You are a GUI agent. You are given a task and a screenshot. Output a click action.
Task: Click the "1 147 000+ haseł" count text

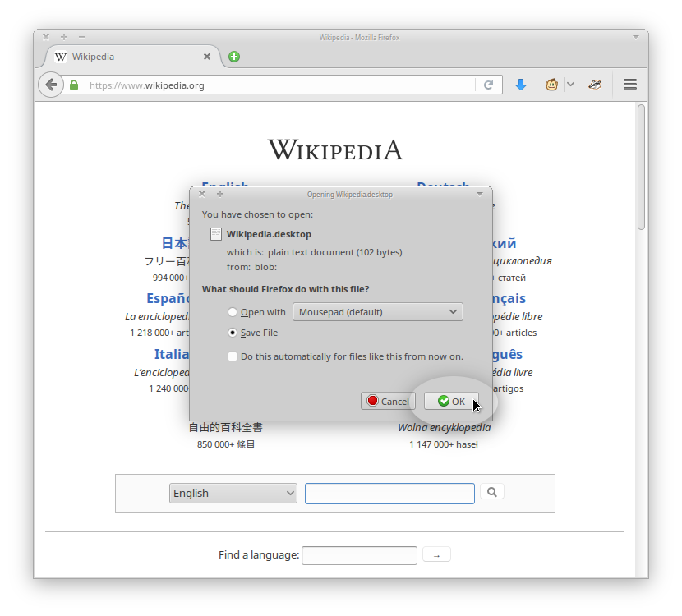[444, 444]
